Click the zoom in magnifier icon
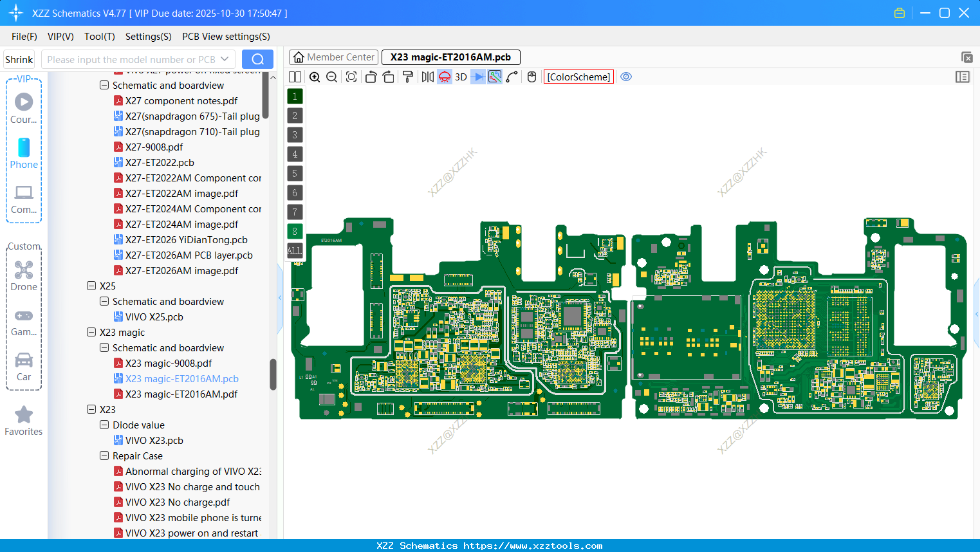 (315, 77)
